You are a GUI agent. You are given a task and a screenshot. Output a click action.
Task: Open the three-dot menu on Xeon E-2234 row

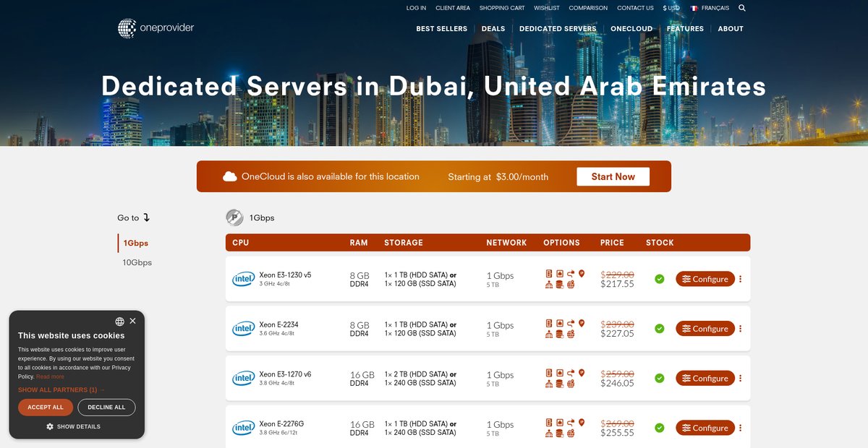pos(741,329)
